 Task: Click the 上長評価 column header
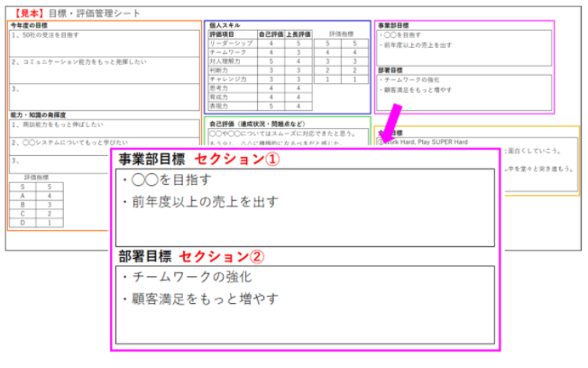299,34
